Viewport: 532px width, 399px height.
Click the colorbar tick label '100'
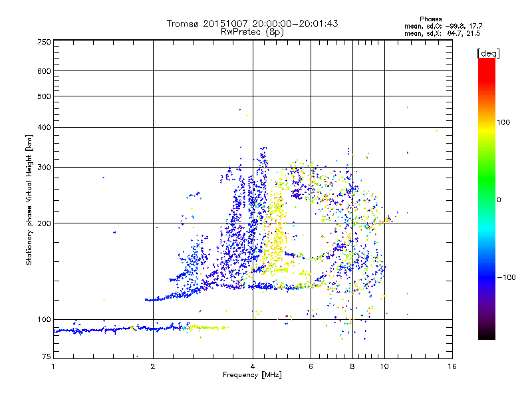(503, 122)
